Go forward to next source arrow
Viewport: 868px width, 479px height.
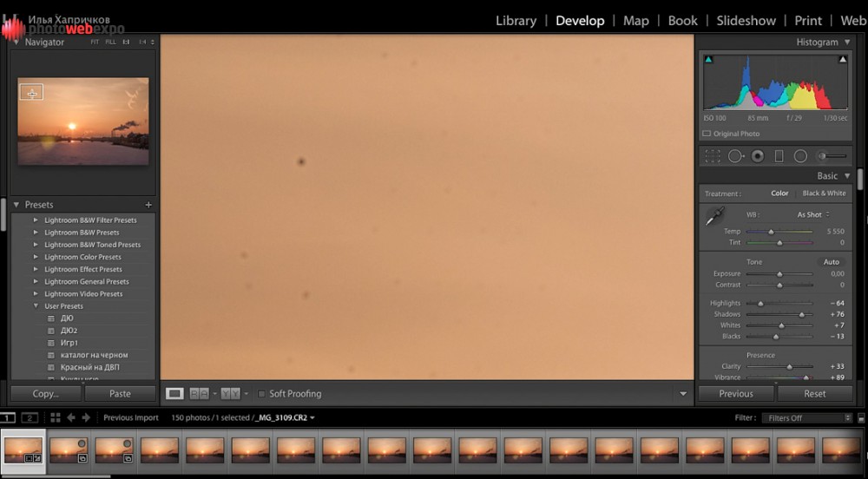click(x=86, y=417)
